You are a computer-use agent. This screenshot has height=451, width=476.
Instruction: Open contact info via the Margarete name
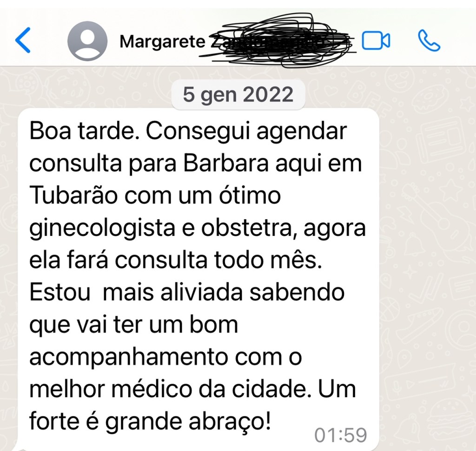pos(162,41)
